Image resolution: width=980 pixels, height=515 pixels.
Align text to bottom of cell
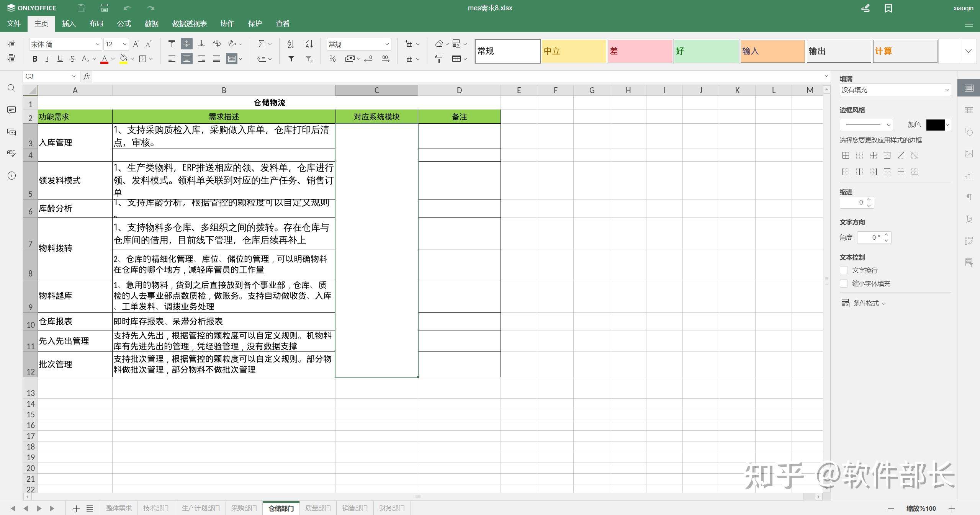point(201,44)
